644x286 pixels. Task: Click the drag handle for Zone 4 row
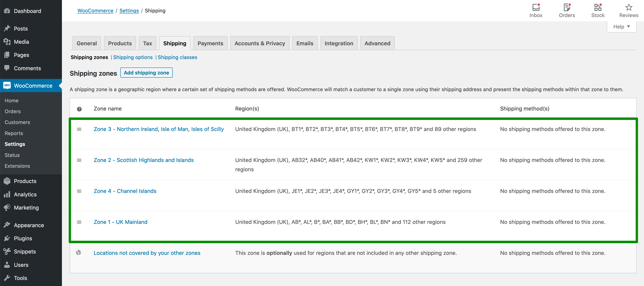(79, 191)
